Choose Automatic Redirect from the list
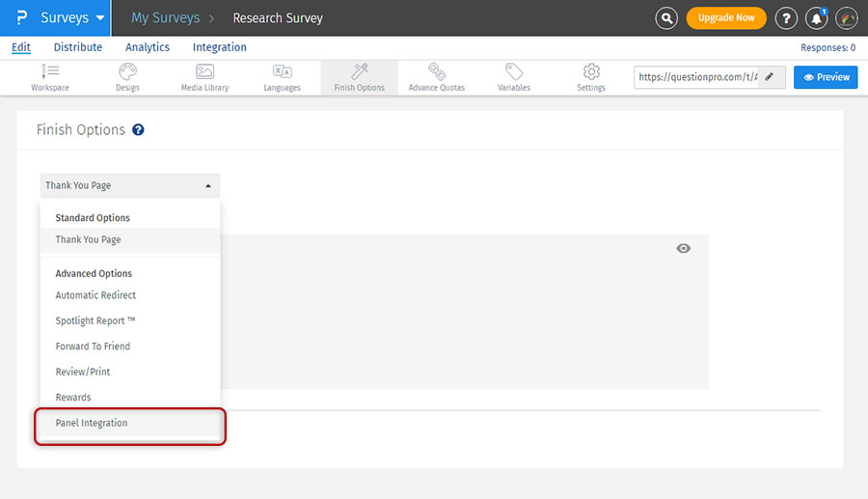The height and width of the screenshot is (499, 868). click(95, 295)
